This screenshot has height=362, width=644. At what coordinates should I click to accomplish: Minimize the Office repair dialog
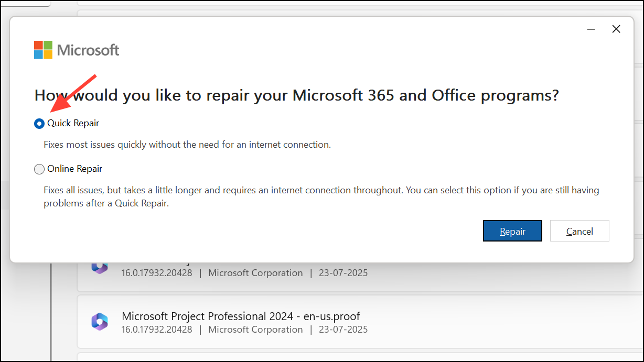[x=591, y=29]
